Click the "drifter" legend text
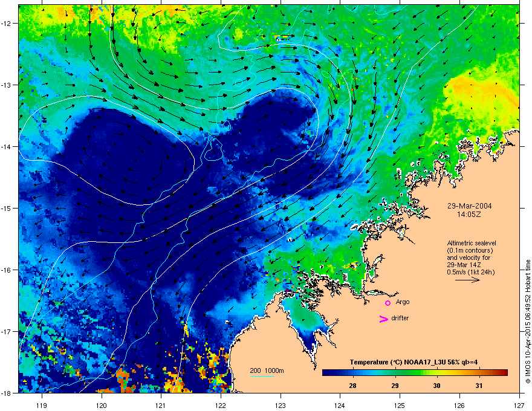Viewport: 532px width, 411px height. click(400, 318)
